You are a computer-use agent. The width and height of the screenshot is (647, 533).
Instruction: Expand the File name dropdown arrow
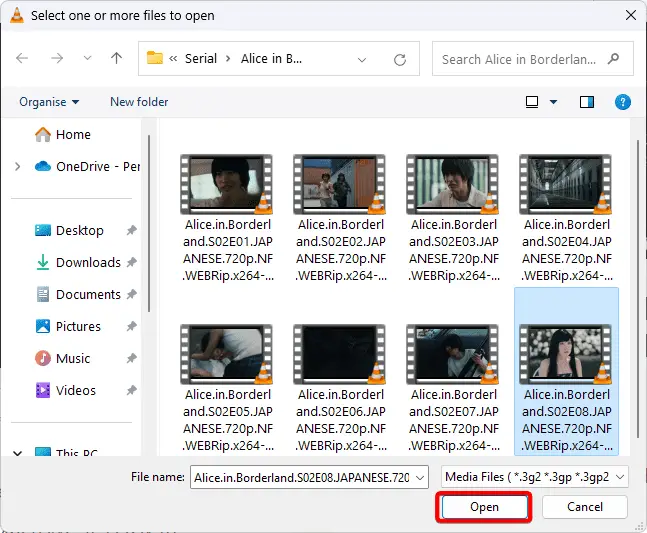point(420,478)
